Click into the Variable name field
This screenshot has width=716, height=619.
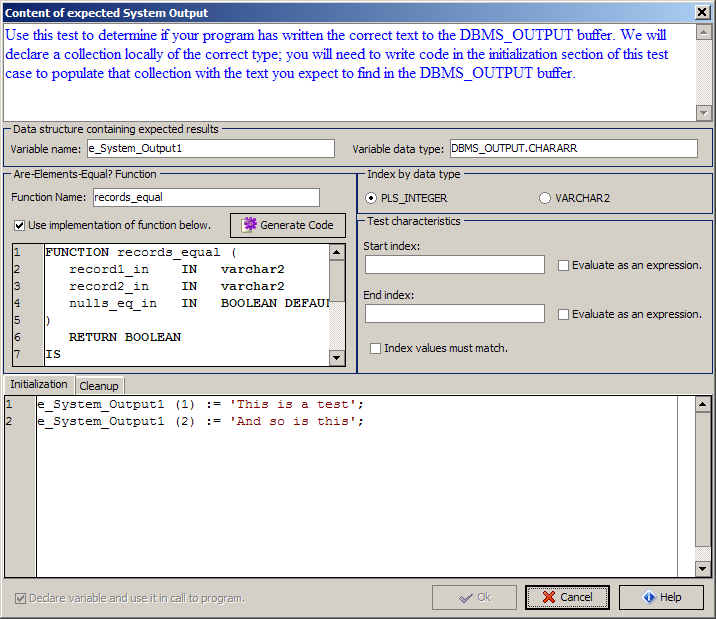tap(210, 148)
